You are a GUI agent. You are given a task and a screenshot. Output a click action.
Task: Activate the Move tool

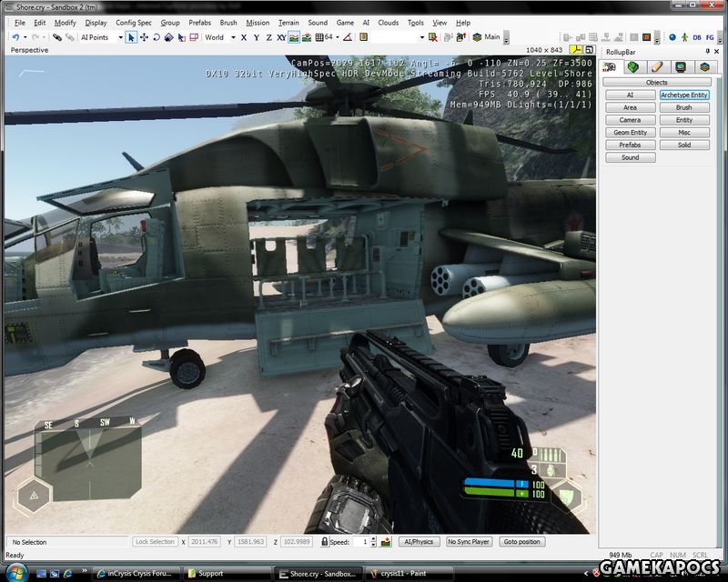[144, 37]
